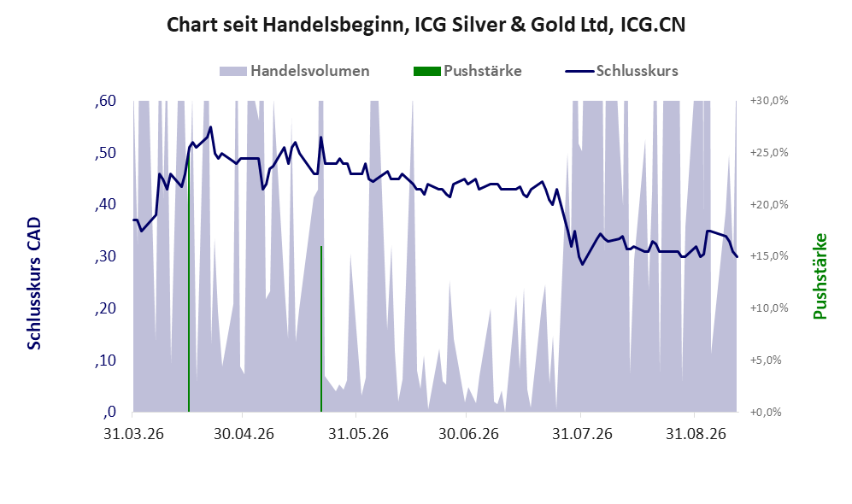Click the chart title ICG Silver & Gold
The image size is (852, 504).
pos(426,25)
